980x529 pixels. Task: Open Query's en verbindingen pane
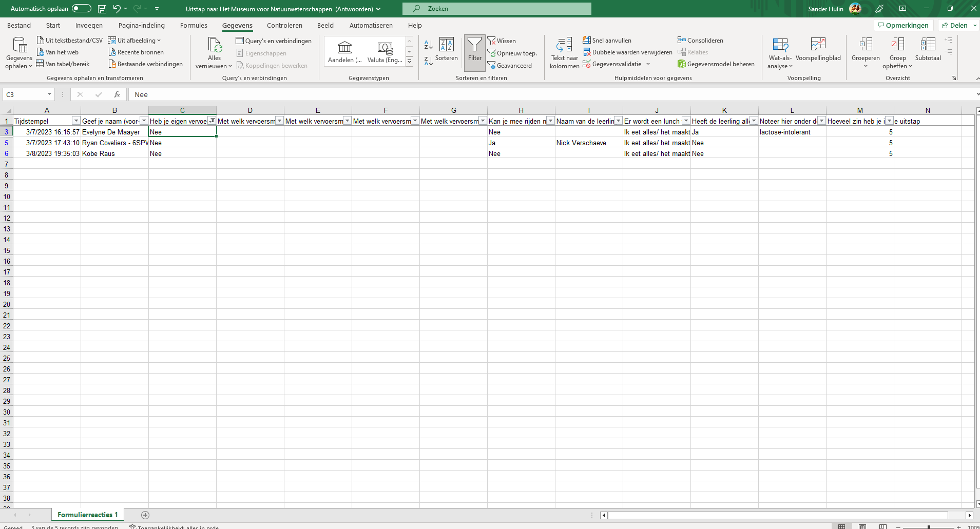coord(273,41)
